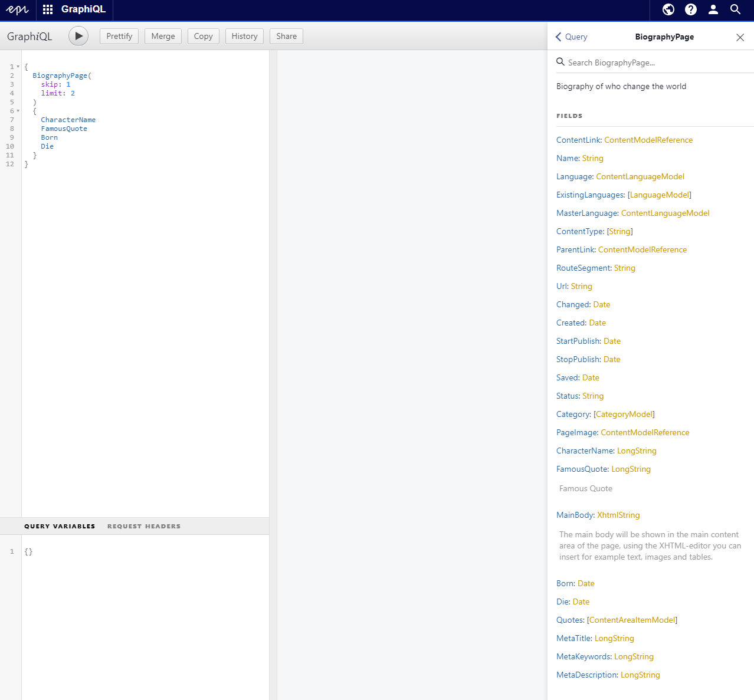Click the docs search magnifier icon

[560, 62]
